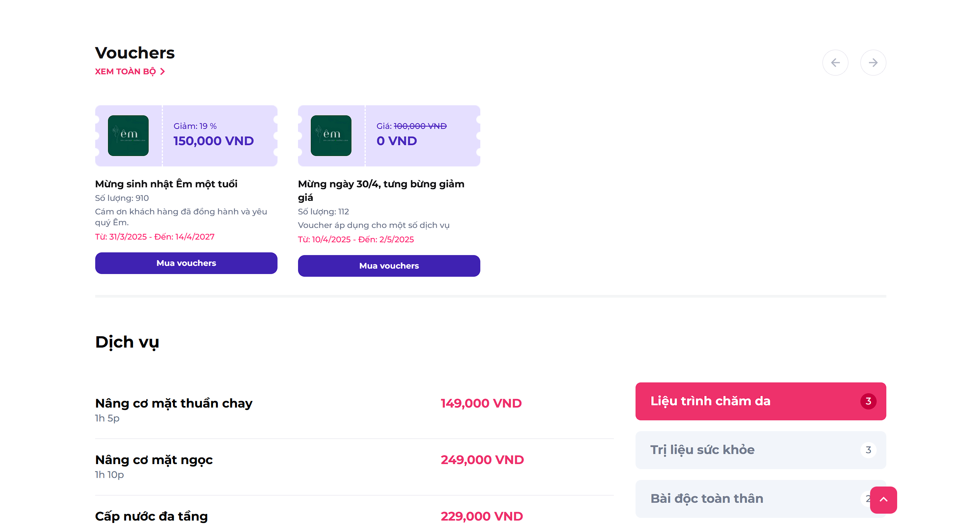The image size is (980, 526).
Task: Open XEM TOÀN BỘ vouchers link
Action: (130, 72)
